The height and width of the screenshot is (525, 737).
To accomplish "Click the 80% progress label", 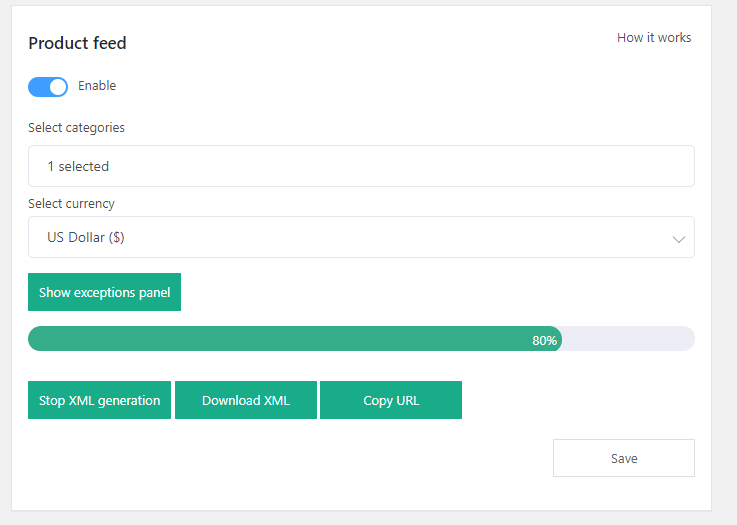I will (x=544, y=340).
